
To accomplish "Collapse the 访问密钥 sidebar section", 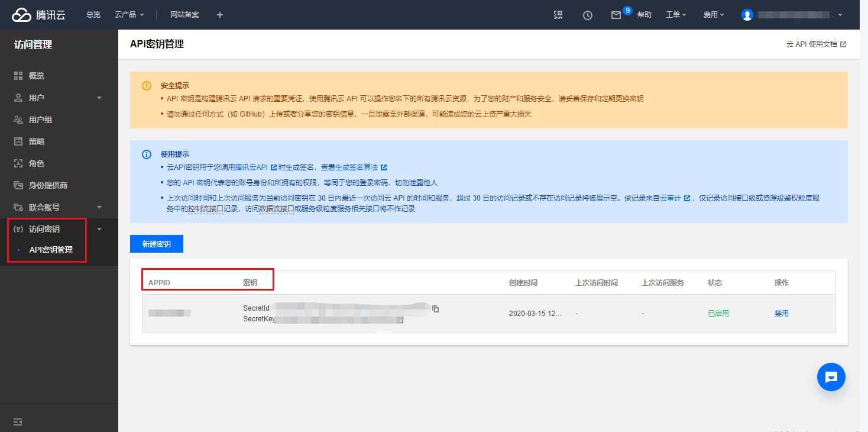I will click(x=99, y=229).
